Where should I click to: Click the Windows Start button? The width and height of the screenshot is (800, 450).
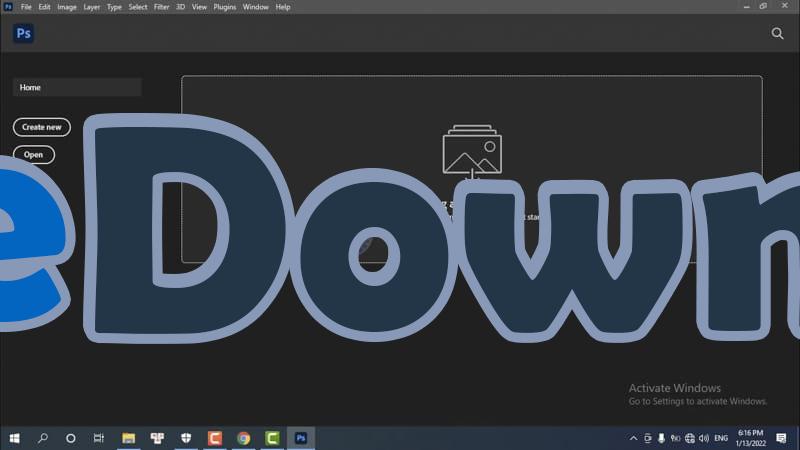pyautogui.click(x=15, y=438)
